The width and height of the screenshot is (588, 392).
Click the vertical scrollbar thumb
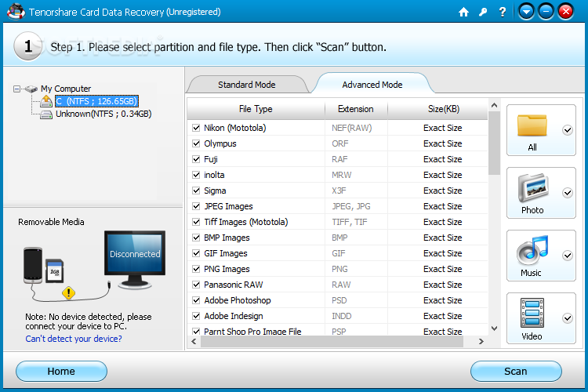(494, 143)
